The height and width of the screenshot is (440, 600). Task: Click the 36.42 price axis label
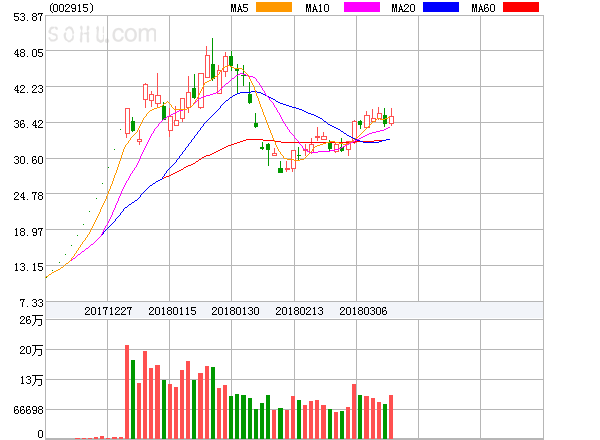click(28, 124)
